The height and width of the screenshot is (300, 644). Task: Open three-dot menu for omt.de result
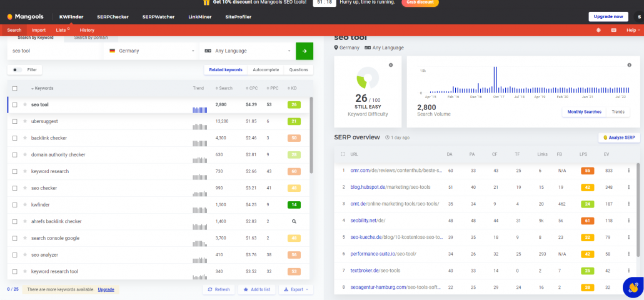tap(629, 204)
